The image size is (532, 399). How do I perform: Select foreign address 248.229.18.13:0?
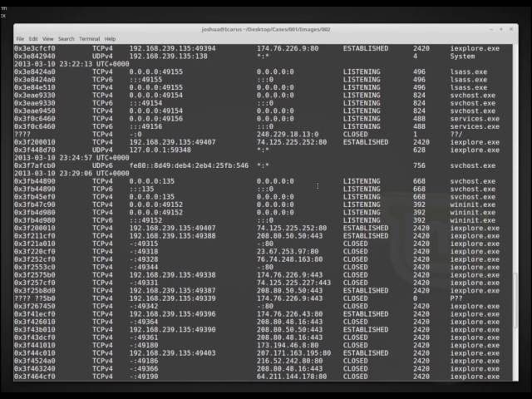[288, 135]
